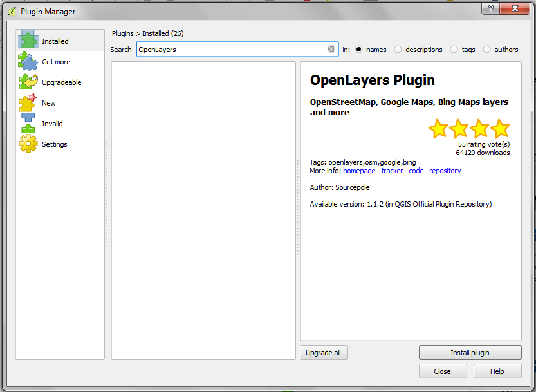Click the first rating star
This screenshot has width=536, height=392.
pos(438,129)
